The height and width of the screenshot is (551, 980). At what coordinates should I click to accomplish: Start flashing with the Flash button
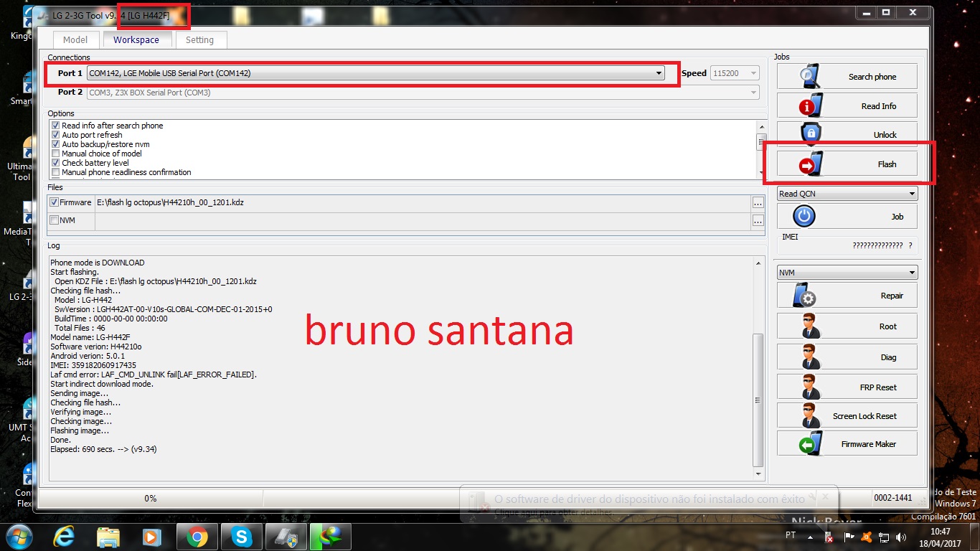point(847,164)
